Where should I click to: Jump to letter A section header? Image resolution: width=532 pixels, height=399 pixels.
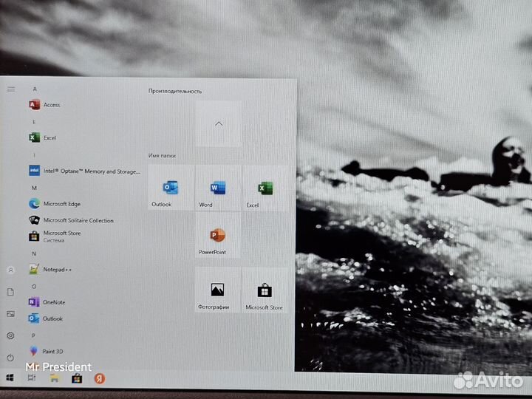pyautogui.click(x=35, y=89)
